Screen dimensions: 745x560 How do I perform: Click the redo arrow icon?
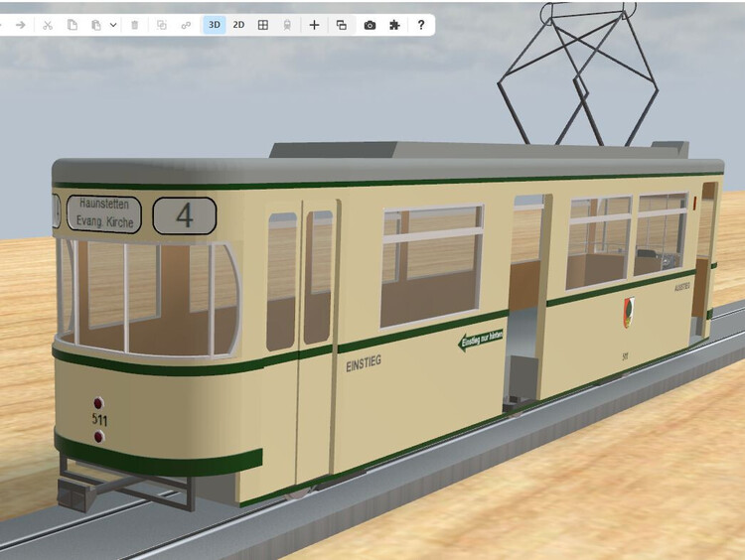point(20,25)
